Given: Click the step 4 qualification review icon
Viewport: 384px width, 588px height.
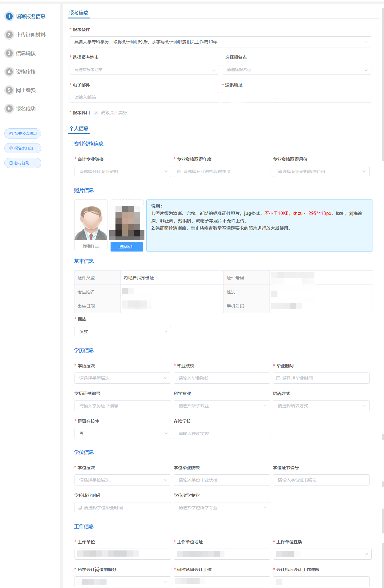Looking at the screenshot, I should (9, 72).
